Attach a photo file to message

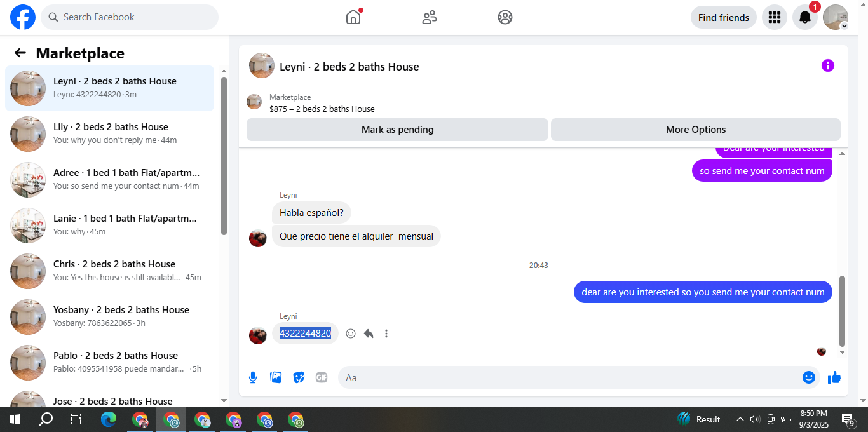[x=276, y=377]
